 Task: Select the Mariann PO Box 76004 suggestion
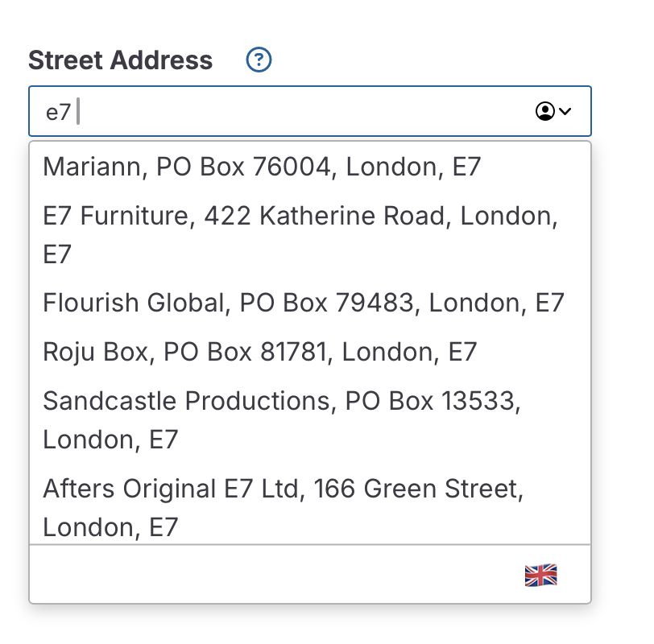pos(262,167)
